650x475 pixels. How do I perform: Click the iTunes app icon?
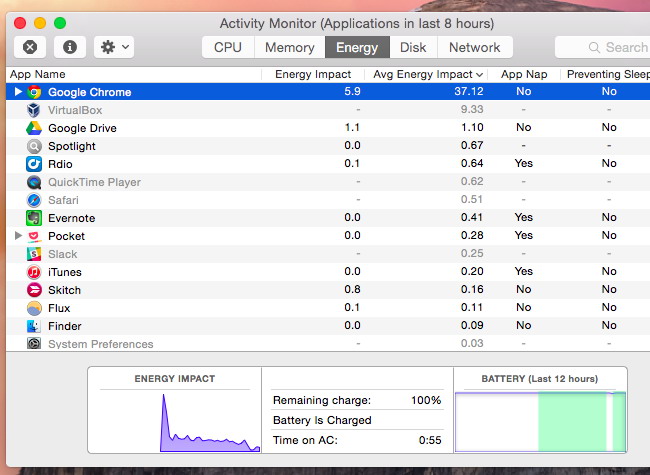(34, 272)
